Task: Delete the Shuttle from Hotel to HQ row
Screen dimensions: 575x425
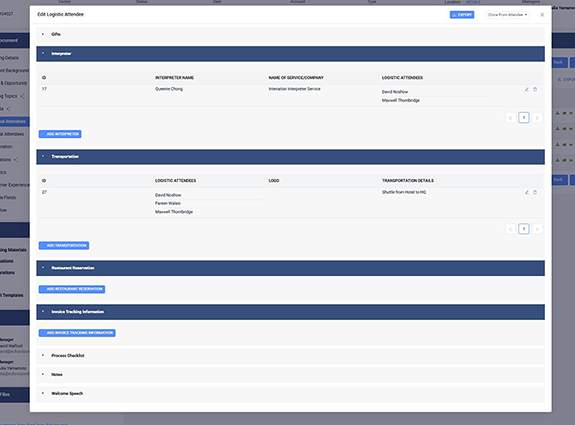Action: coord(535,193)
